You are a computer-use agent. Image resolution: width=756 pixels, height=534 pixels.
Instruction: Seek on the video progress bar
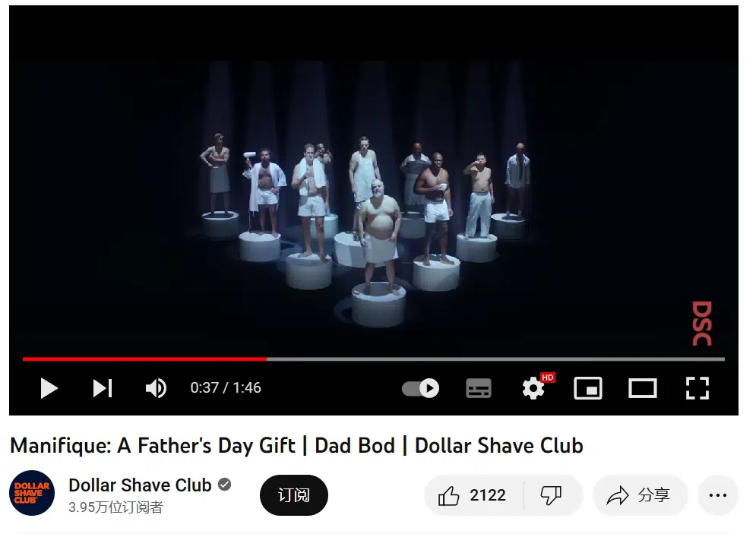tap(374, 359)
